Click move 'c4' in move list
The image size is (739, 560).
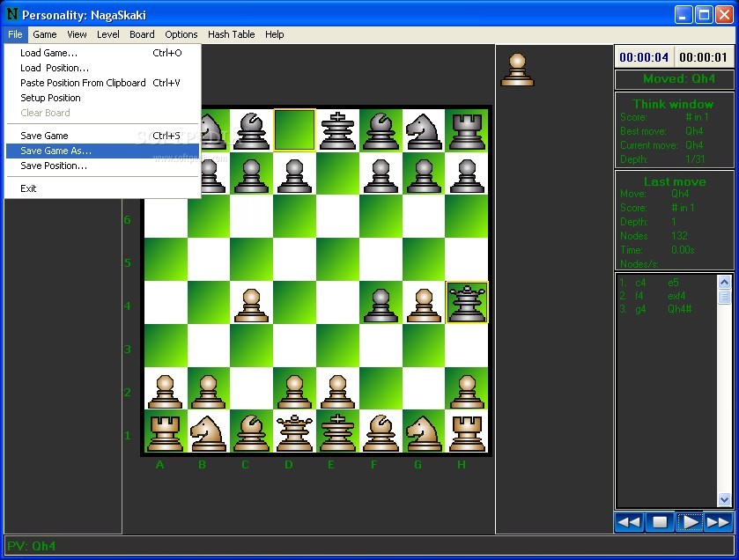coord(640,283)
